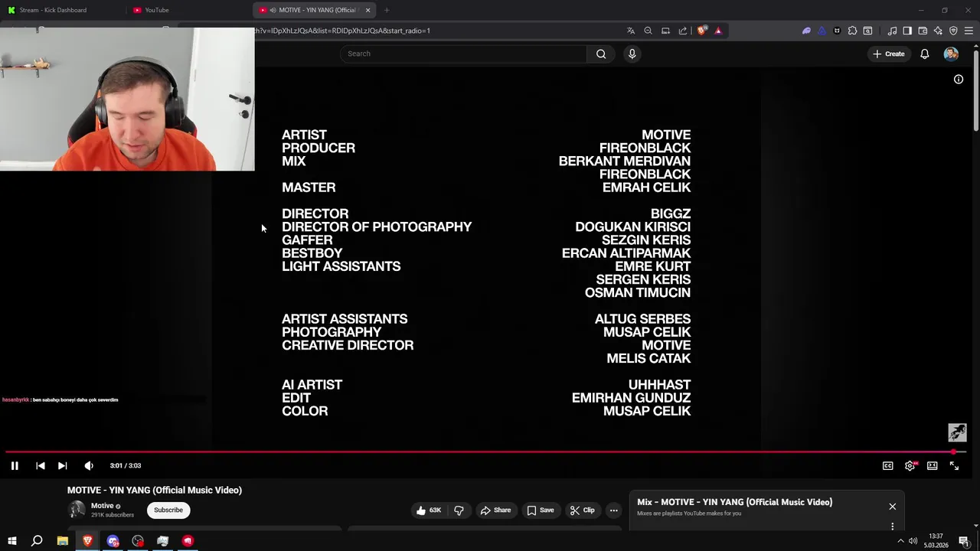Share the YIN YANG video
This screenshot has width=980, height=551.
point(495,510)
